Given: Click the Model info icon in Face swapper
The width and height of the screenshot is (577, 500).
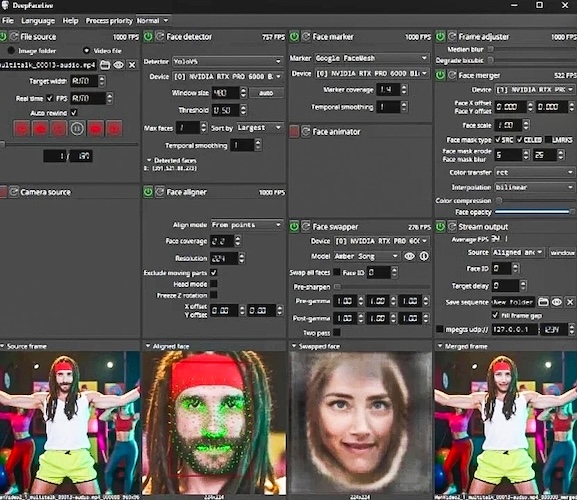Looking at the screenshot, I should [x=424, y=256].
